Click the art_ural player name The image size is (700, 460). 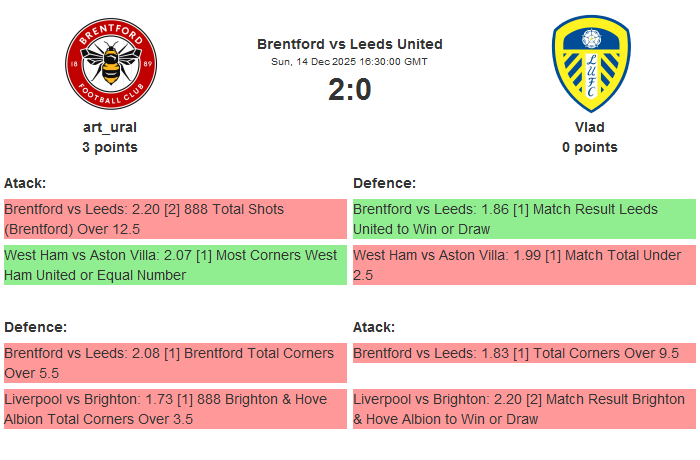[x=110, y=127]
